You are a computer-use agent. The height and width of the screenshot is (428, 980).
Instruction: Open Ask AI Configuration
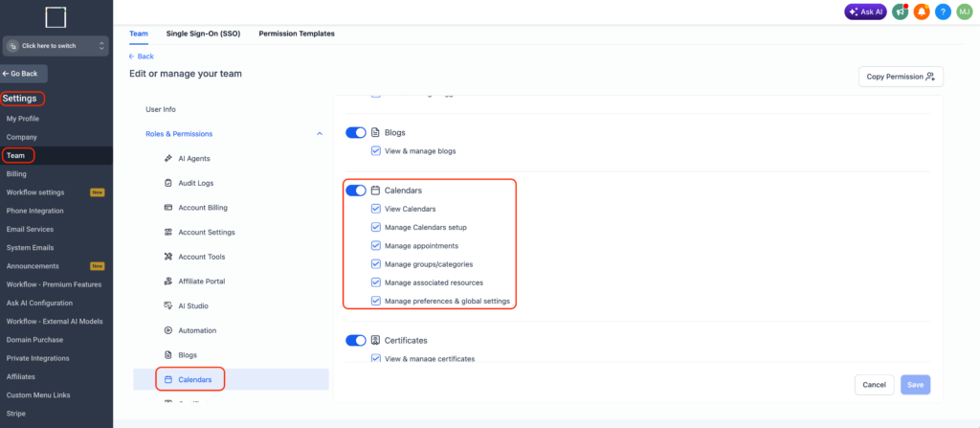point(39,303)
